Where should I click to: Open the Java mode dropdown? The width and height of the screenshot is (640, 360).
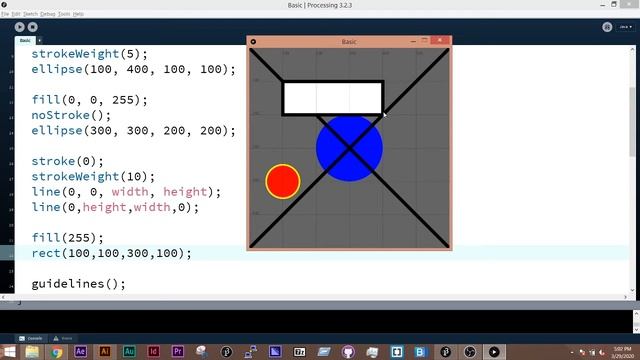(x=626, y=27)
